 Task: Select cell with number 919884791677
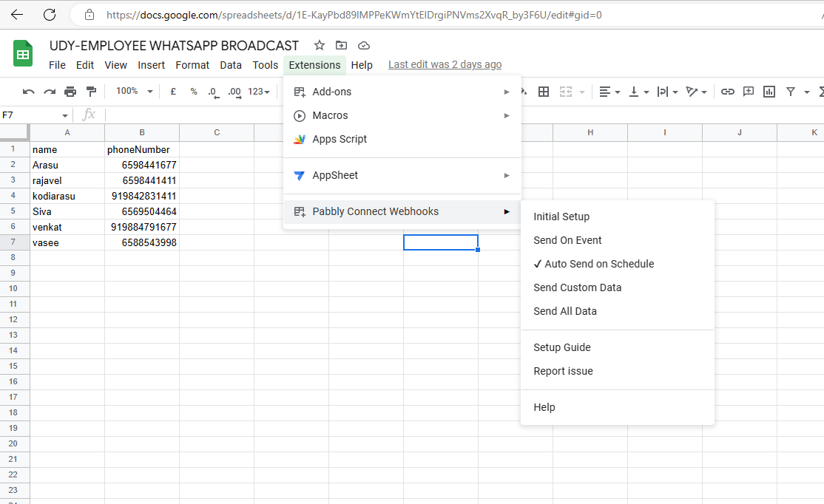142,228
